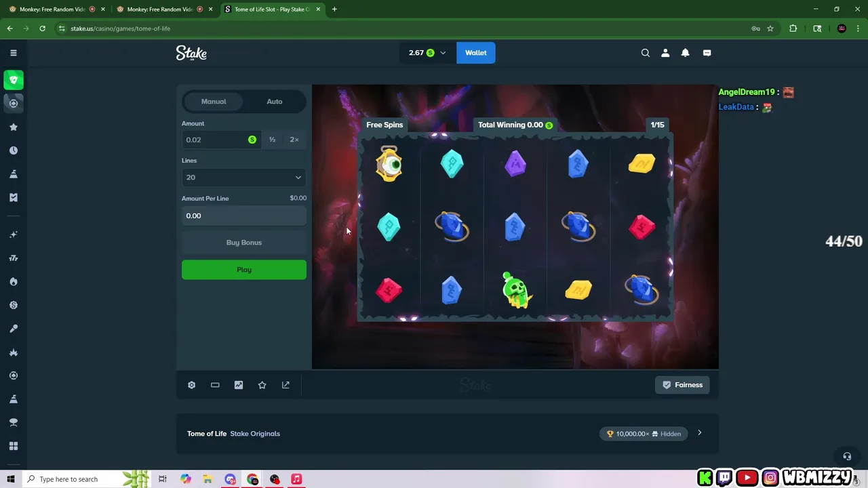Open Task View on the taskbar
This screenshot has height=488, width=868.
(163, 479)
